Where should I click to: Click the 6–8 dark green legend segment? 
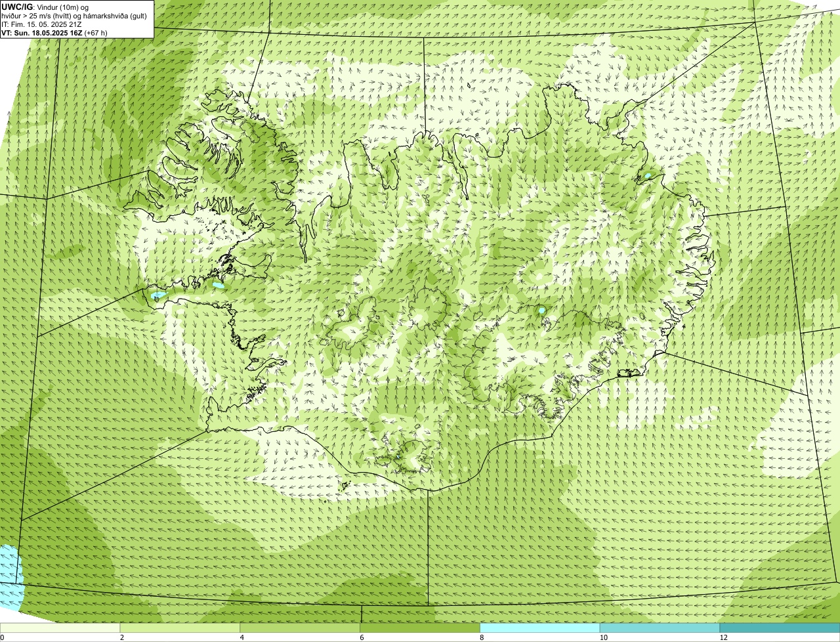click(420, 628)
